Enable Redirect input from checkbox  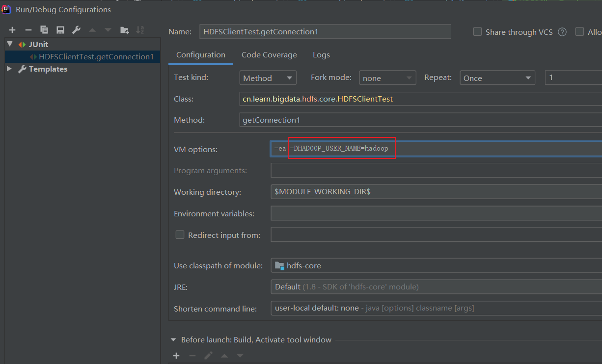(x=180, y=235)
